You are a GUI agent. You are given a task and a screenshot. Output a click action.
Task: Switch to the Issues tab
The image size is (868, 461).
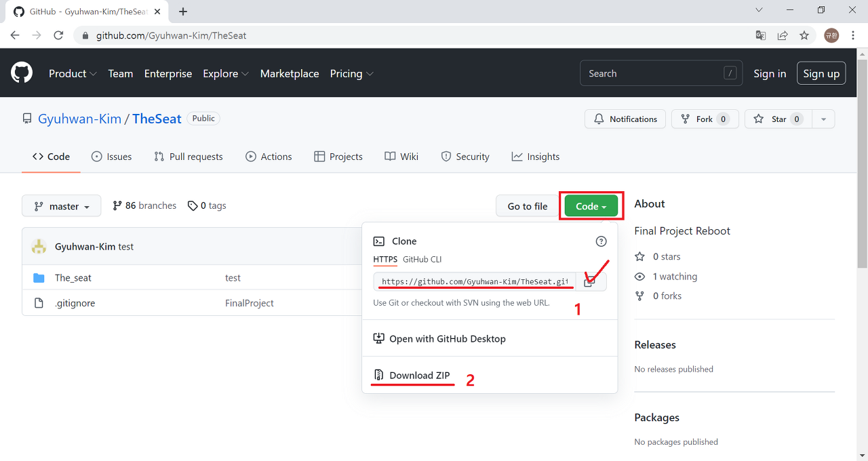[112, 157]
